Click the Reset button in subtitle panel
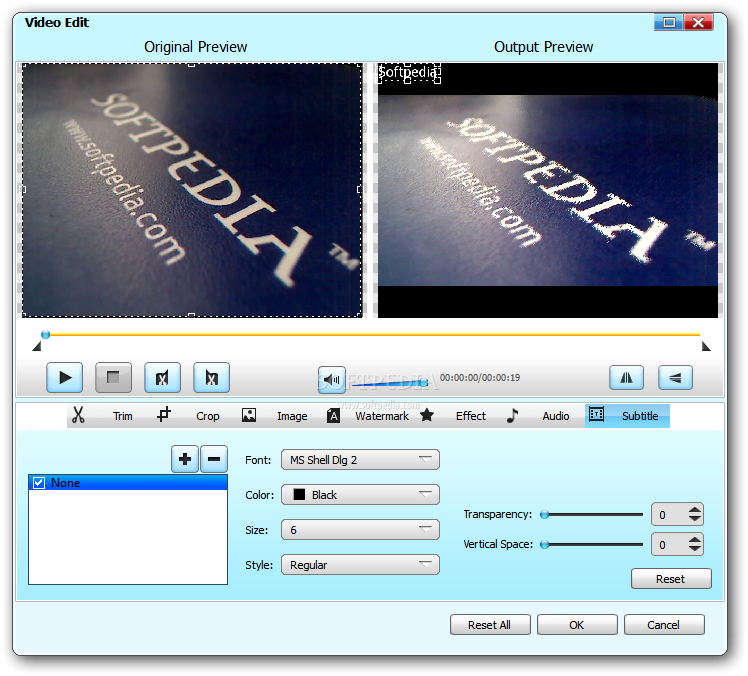Viewport: 748px width, 676px height. pyautogui.click(x=671, y=579)
